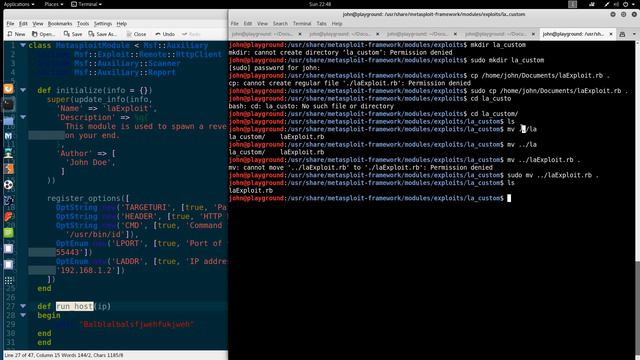
Task: Click the Save icon in editor toolbar
Action: pos(67,34)
